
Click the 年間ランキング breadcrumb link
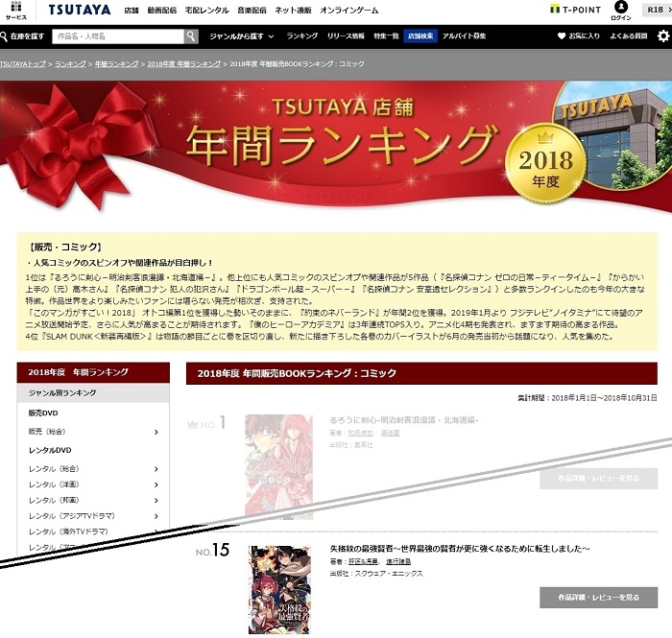[x=116, y=63]
